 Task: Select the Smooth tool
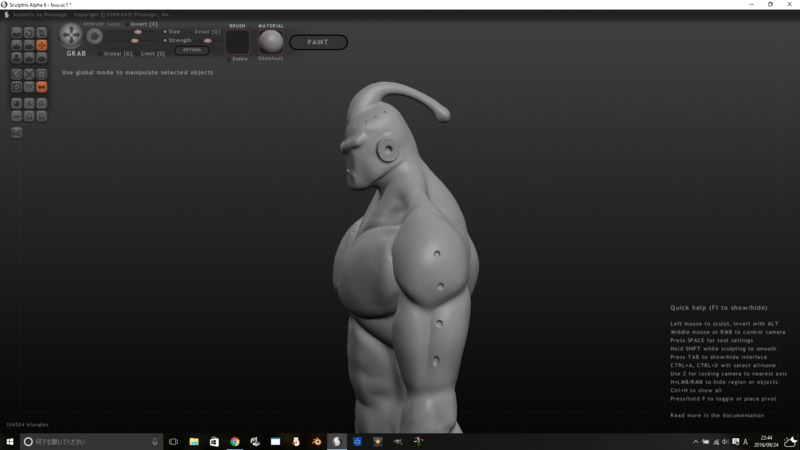(x=42, y=58)
